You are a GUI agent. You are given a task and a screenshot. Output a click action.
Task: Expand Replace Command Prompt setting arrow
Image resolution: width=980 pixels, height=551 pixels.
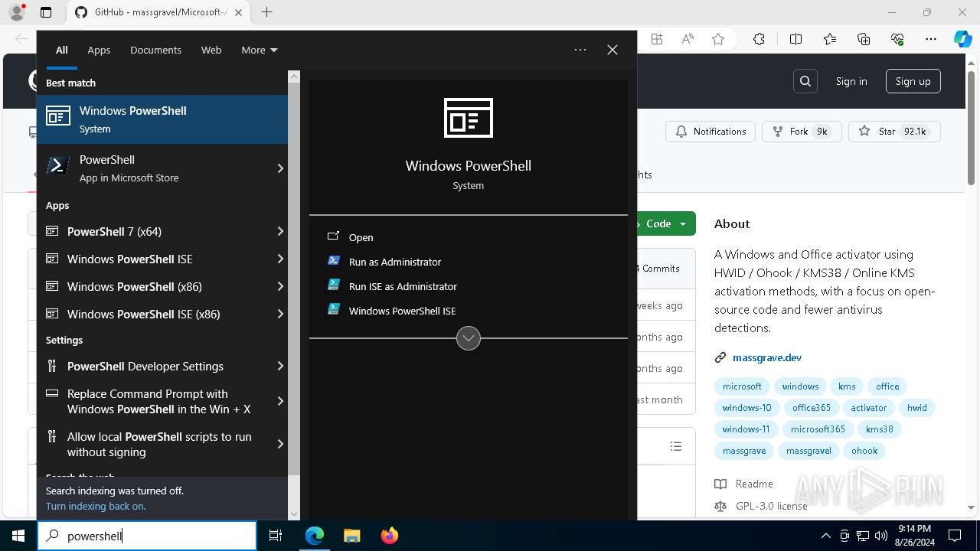pos(280,401)
